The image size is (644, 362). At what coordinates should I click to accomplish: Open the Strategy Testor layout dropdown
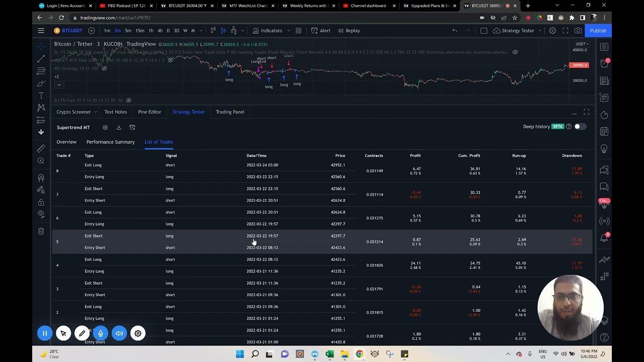coord(539,31)
